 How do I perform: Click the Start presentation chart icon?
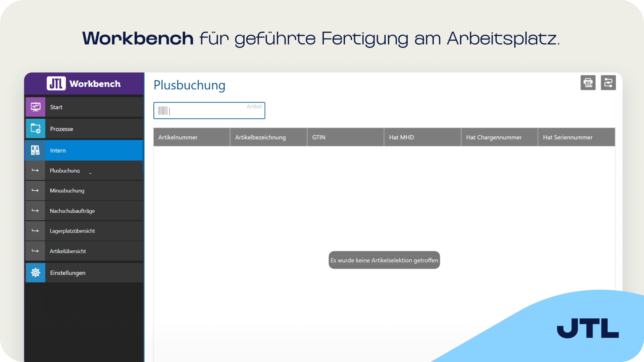(36, 107)
